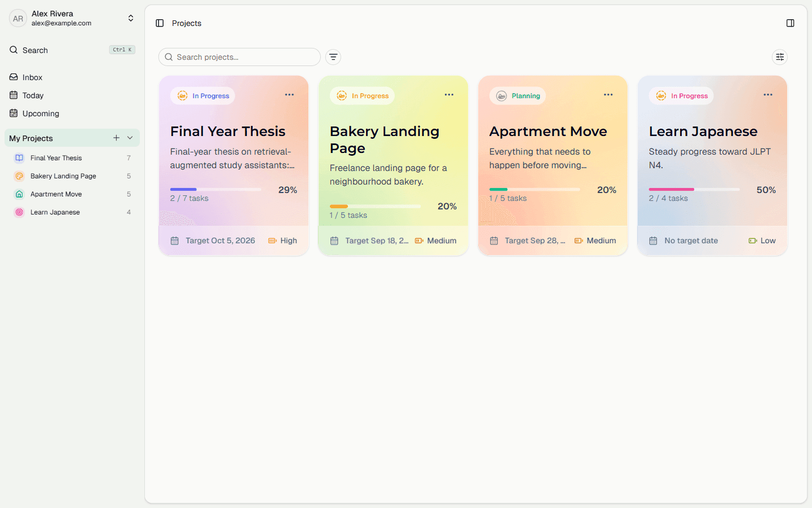This screenshot has width=812, height=508.
Task: Click In Progress status on Bakery Landing Page
Action: coord(363,96)
